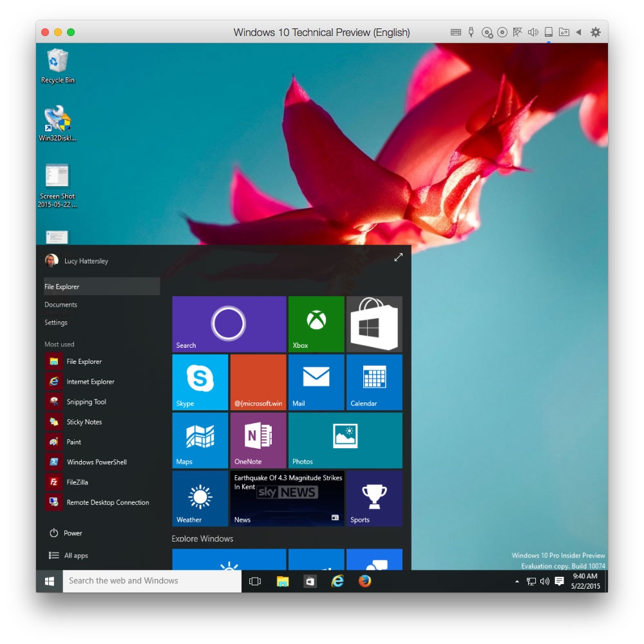This screenshot has width=644, height=644.
Task: Open the Sky News tile
Action: point(287,498)
